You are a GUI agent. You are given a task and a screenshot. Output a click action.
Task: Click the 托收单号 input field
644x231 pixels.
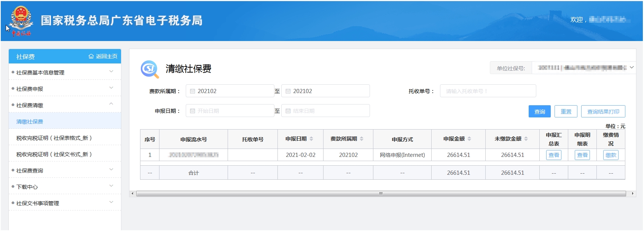[488, 91]
